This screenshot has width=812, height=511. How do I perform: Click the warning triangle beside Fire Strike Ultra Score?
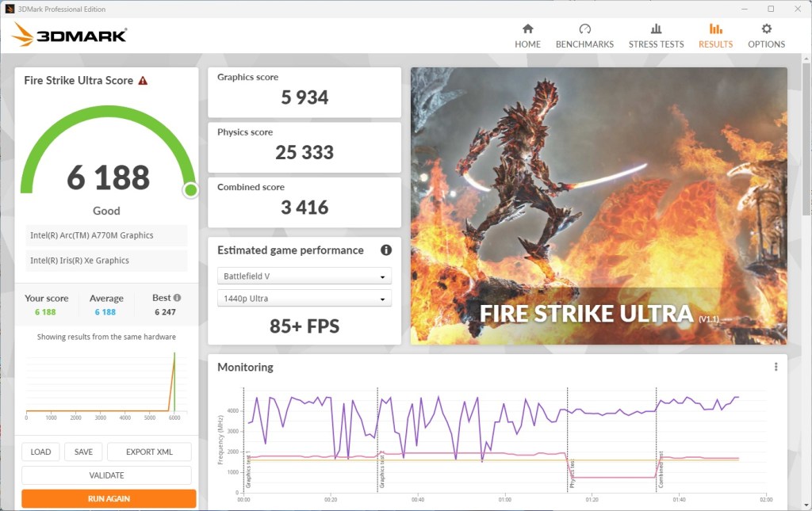click(x=143, y=81)
